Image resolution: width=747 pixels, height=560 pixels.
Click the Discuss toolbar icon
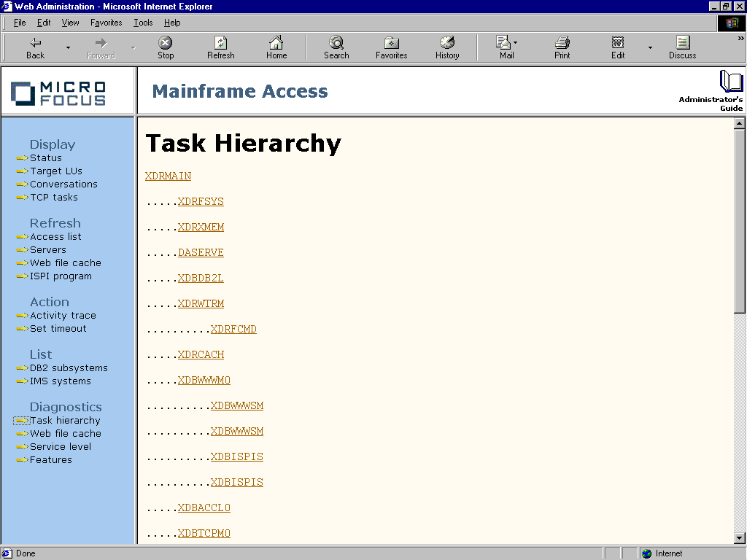(682, 46)
